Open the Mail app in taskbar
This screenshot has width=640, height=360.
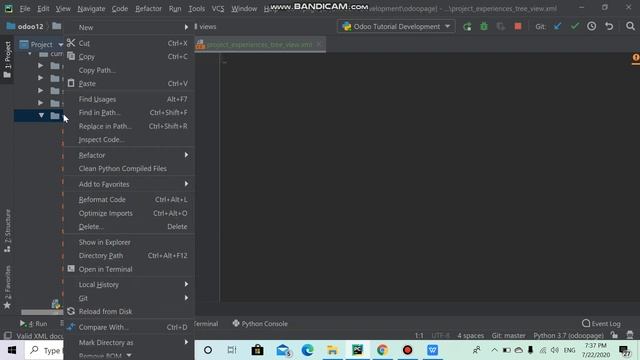tap(283, 350)
